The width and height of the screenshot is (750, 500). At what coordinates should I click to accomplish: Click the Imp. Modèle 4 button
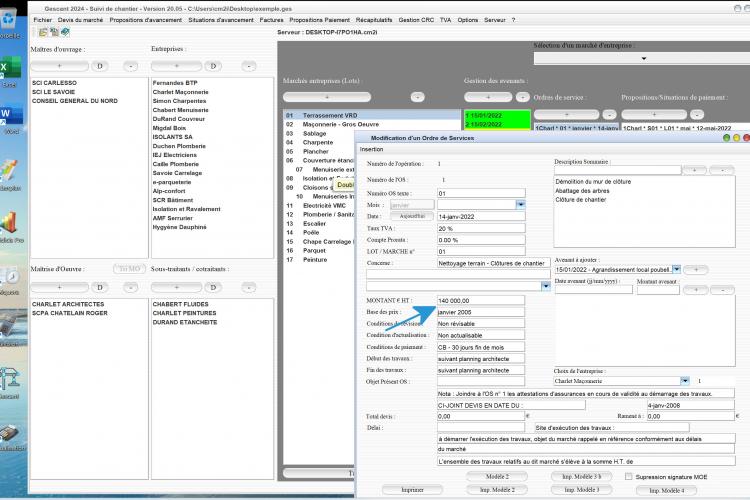coord(666,490)
